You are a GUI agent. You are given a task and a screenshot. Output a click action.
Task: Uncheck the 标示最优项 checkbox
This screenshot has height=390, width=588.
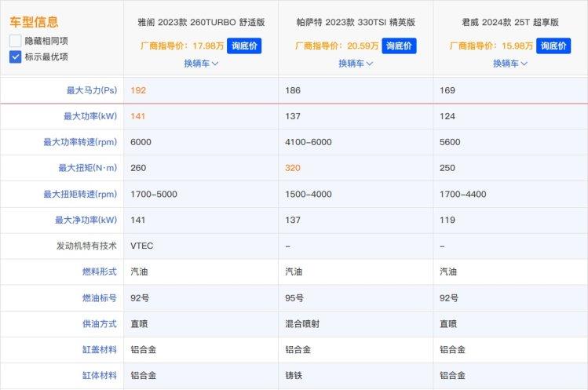15,56
